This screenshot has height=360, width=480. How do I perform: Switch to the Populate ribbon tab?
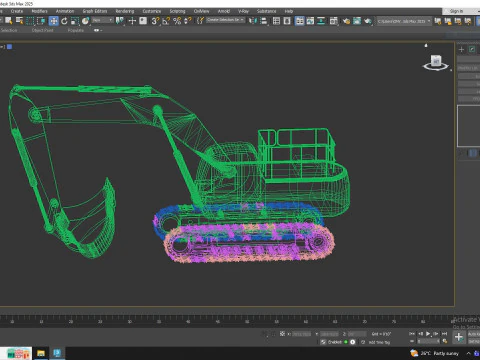76,30
